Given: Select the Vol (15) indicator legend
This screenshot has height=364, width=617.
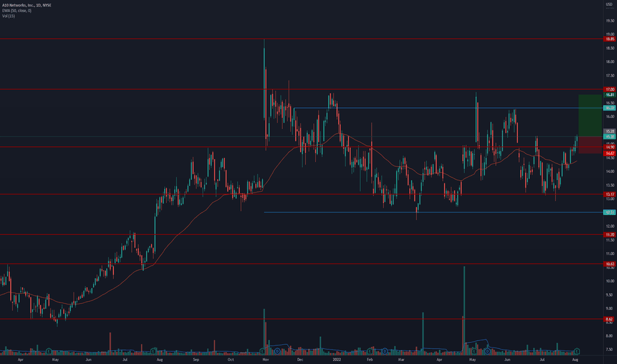Looking at the screenshot, I should point(9,16).
